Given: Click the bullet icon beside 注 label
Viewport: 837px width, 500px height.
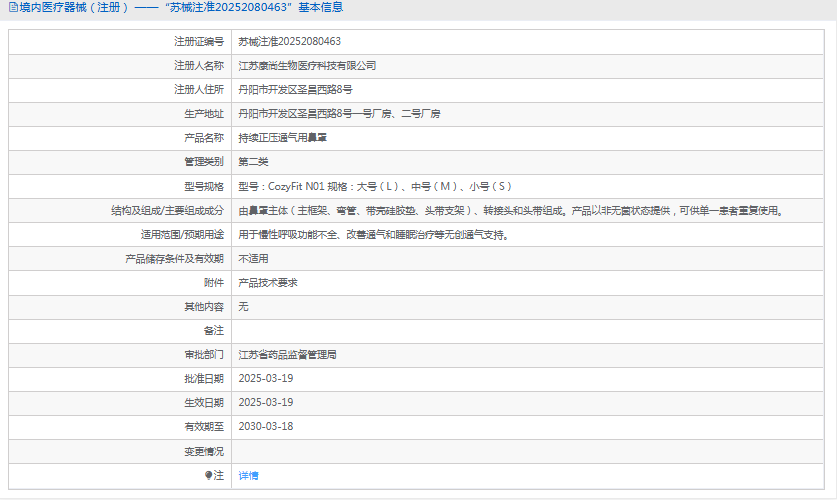Looking at the screenshot, I should pyautogui.click(x=209, y=475).
